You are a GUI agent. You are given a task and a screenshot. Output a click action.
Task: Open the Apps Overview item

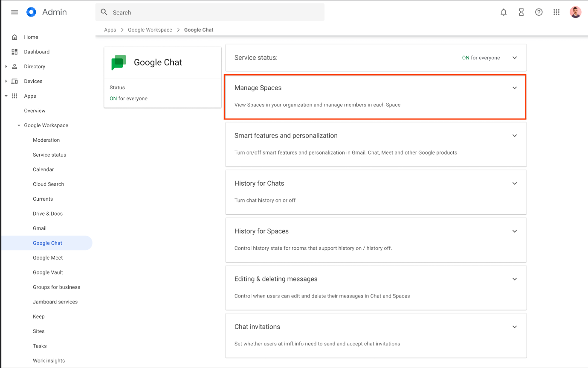coord(35,111)
